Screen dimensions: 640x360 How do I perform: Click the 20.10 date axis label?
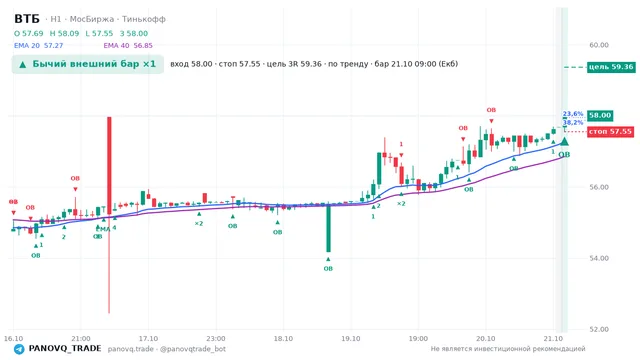click(485, 338)
